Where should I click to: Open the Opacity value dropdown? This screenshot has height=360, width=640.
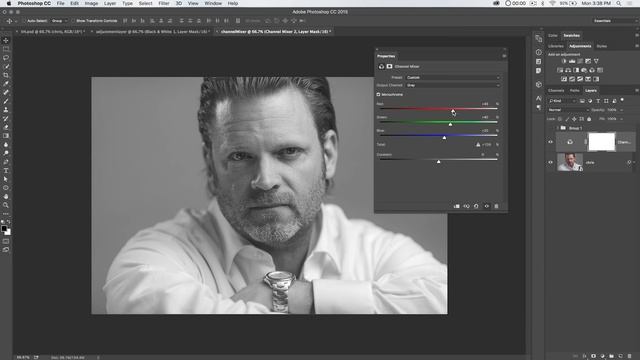(x=621, y=110)
